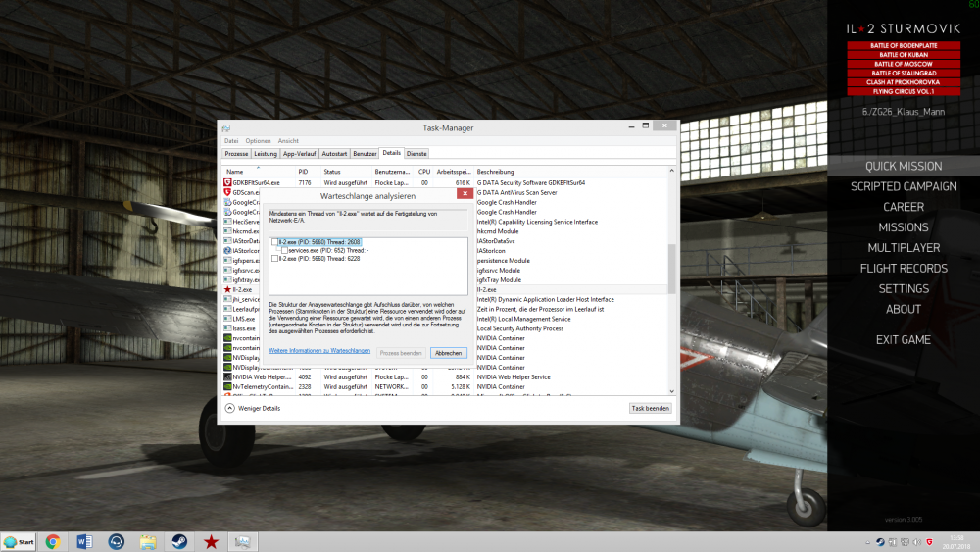980x552 pixels.
Task: Open ABOUT in game menu
Action: pos(904,310)
